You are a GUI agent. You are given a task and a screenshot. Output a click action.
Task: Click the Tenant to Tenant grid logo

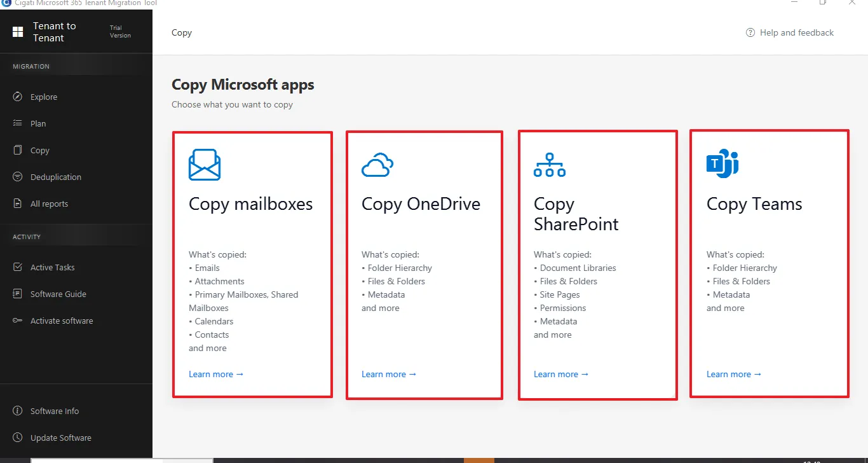(18, 32)
